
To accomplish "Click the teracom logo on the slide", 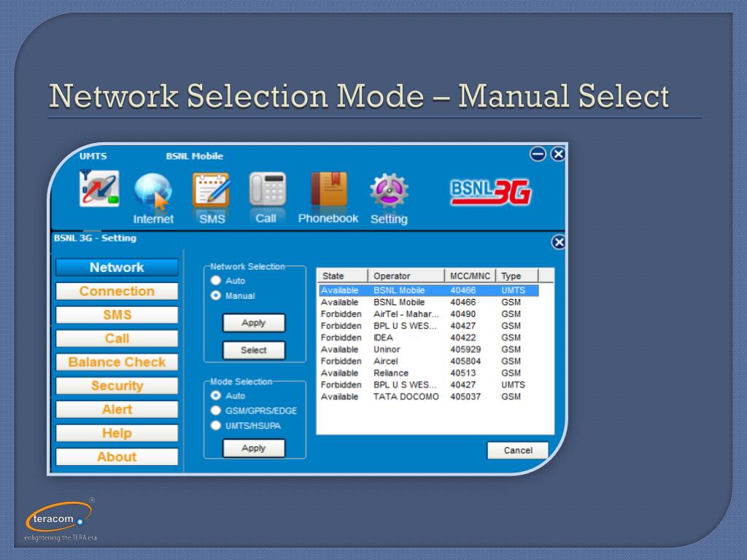I will point(60,519).
